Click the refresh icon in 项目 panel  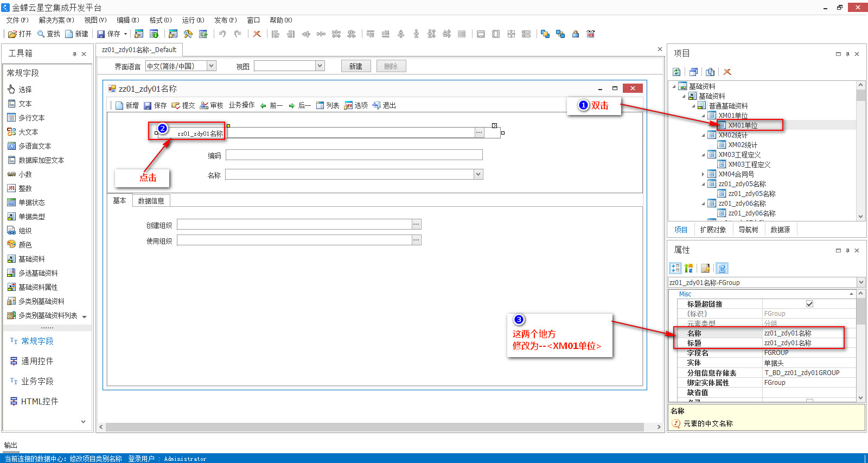point(676,72)
